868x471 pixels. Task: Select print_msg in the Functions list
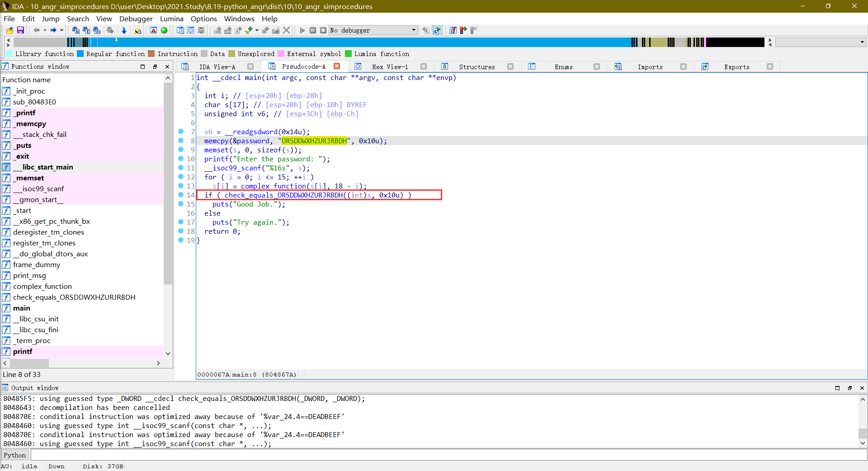pos(29,275)
